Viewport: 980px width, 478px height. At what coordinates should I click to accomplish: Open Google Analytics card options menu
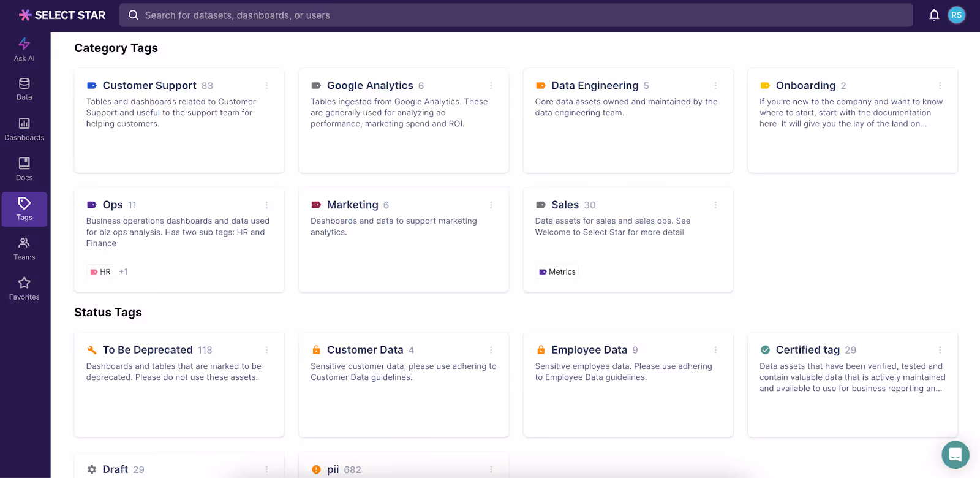coord(491,86)
